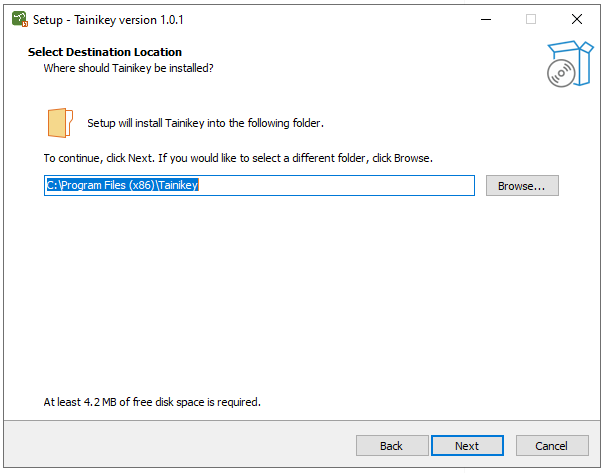Go Back to the previous setup step
Viewport: 605px width, 473px height.
(391, 446)
